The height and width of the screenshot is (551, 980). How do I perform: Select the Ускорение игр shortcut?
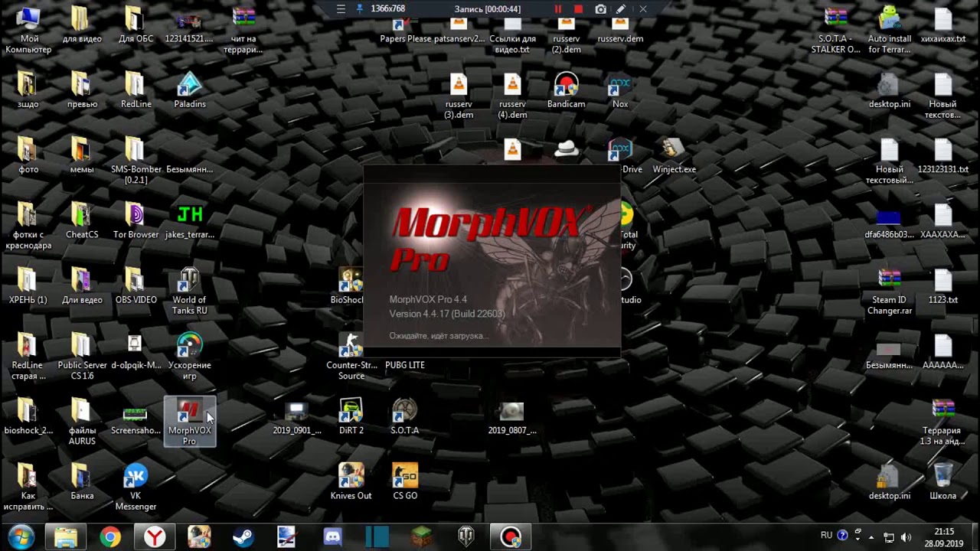pyautogui.click(x=189, y=357)
